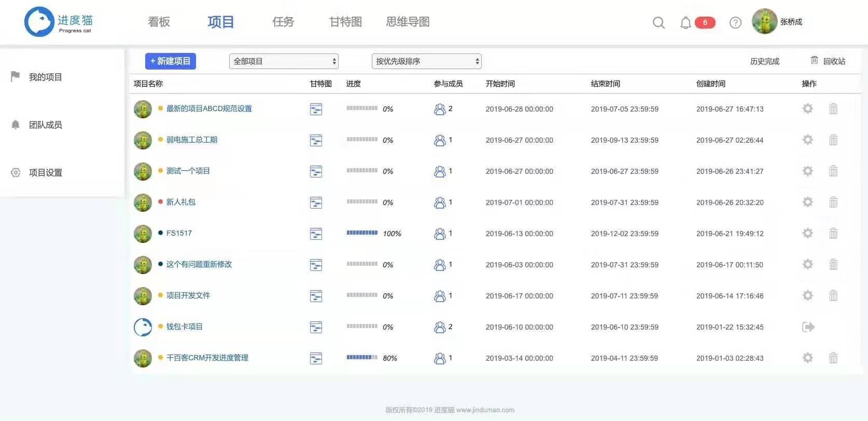Viewport: 868px width, 421px height.
Task: Click the 开始时间 column header
Action: (x=500, y=84)
